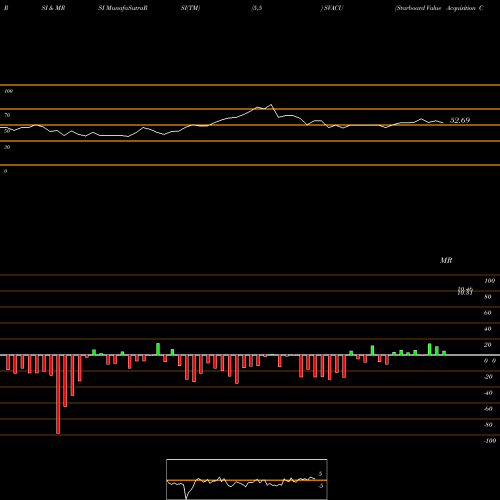
Task: Click the RSI axis label 0
Action: coord(5,171)
